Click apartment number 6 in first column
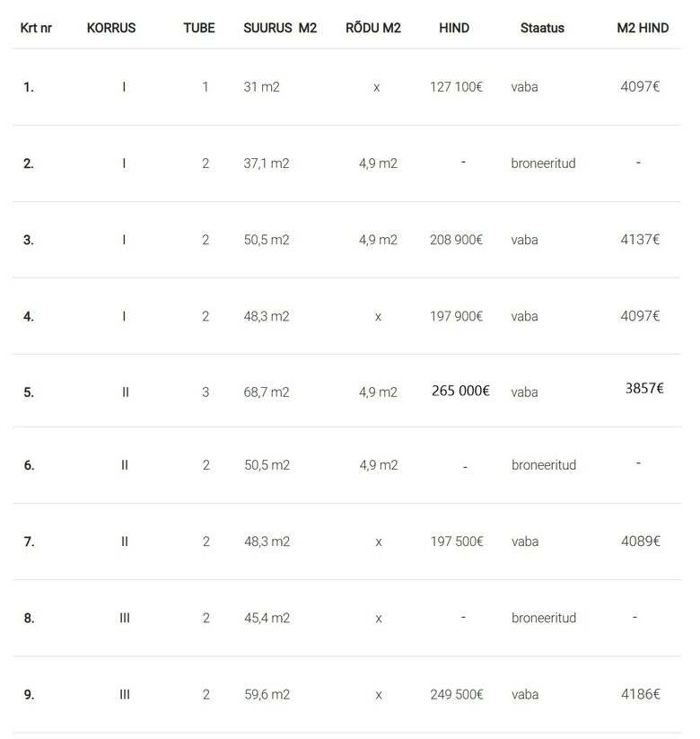The width and height of the screenshot is (700, 739). [29, 465]
